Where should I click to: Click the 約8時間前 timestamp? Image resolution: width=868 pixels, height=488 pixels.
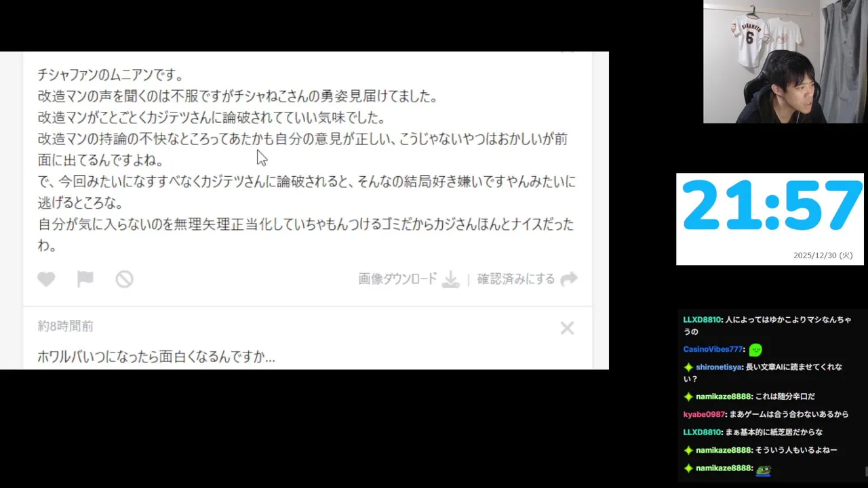tap(66, 327)
